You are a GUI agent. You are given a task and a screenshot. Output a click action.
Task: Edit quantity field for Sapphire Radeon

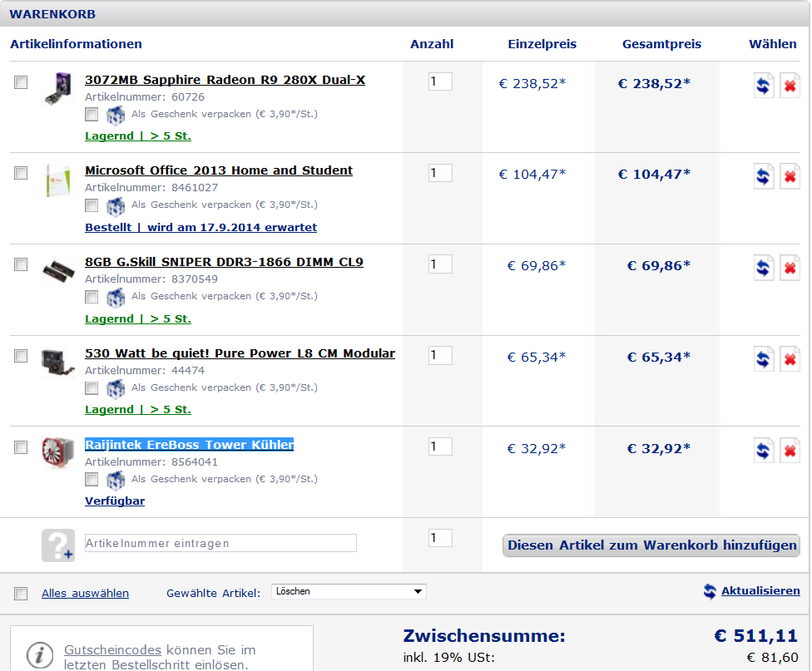pos(440,81)
